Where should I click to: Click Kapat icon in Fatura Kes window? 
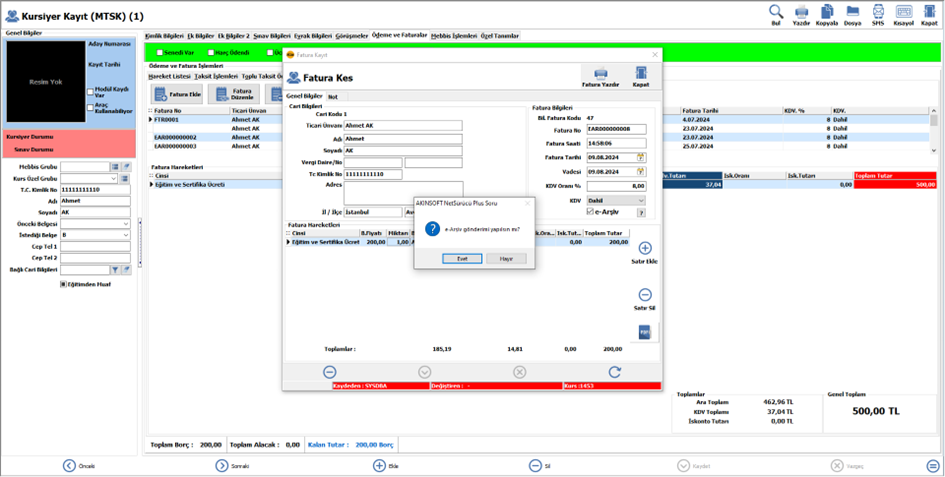pyautogui.click(x=641, y=74)
